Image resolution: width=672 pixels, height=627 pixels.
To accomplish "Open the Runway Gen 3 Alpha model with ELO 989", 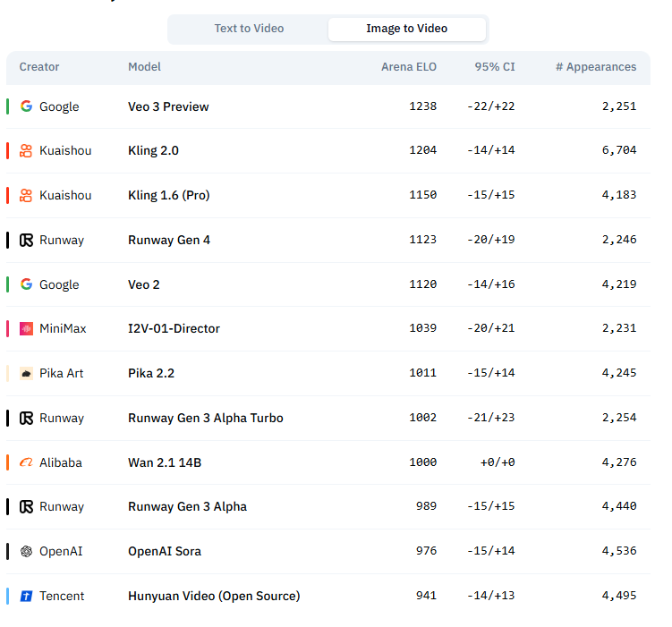I will tap(187, 506).
